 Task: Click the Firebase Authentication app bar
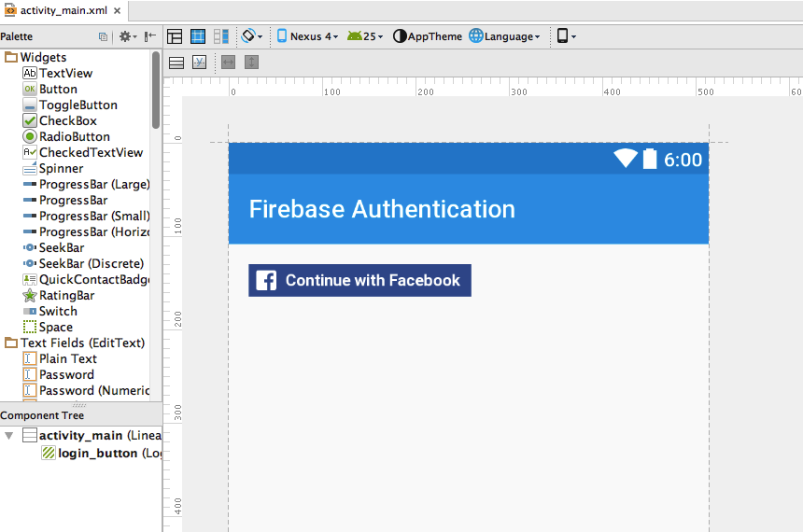469,209
